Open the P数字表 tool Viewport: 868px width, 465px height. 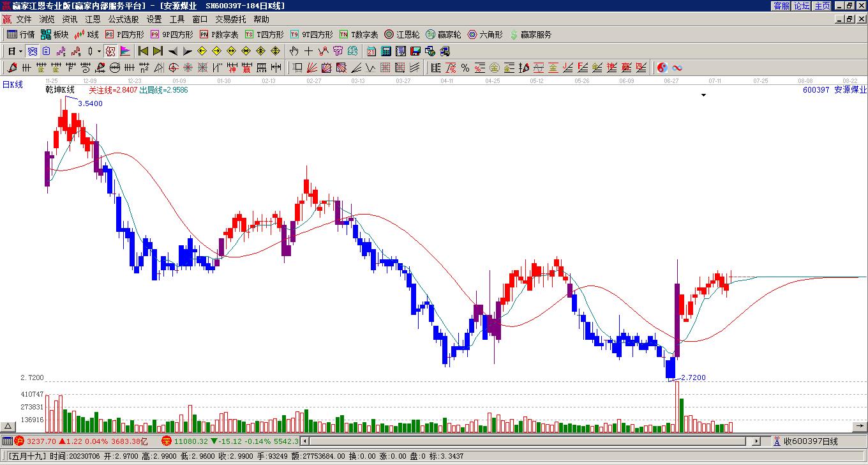(x=219, y=34)
